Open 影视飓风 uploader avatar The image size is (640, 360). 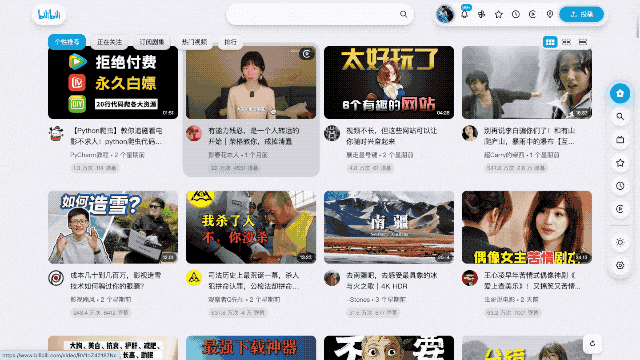tap(56, 278)
